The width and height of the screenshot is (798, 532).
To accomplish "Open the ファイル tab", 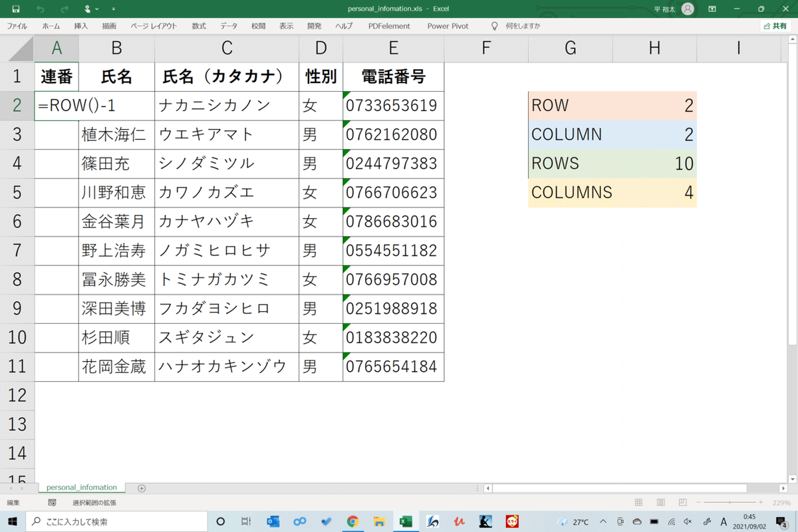I will tap(17, 26).
